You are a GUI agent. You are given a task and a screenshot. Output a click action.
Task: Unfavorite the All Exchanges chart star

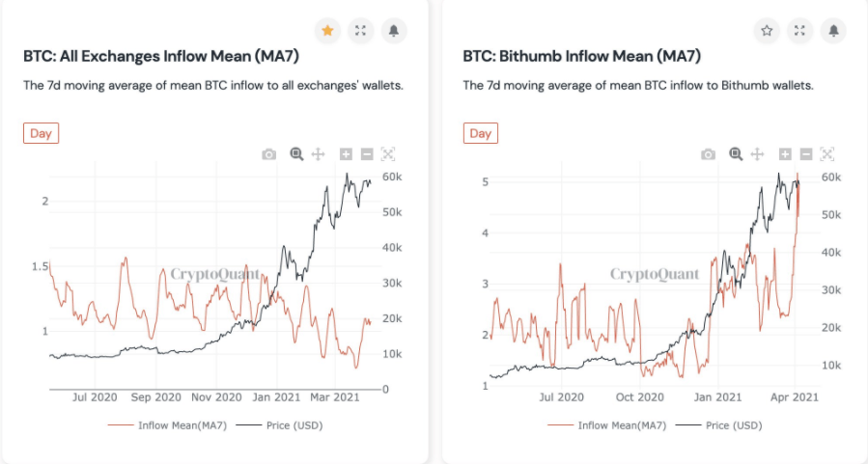point(327,31)
